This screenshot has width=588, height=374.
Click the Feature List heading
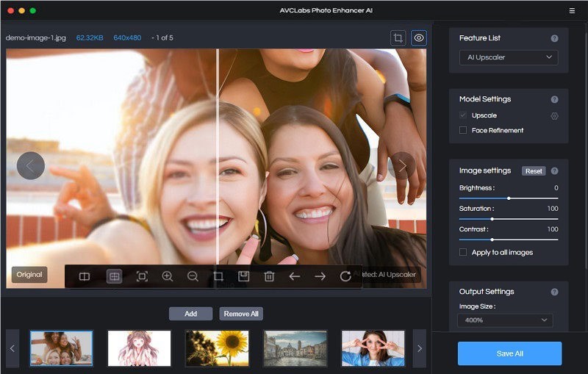[x=480, y=38]
